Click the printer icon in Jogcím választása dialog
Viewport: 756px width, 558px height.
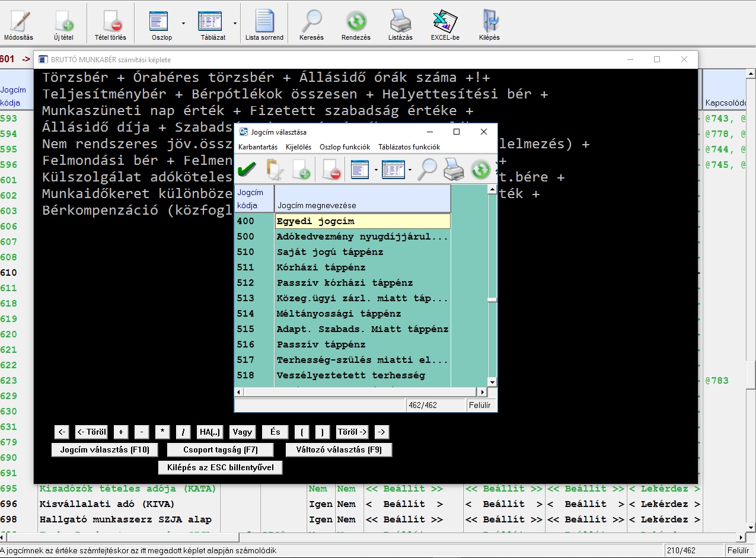click(454, 170)
